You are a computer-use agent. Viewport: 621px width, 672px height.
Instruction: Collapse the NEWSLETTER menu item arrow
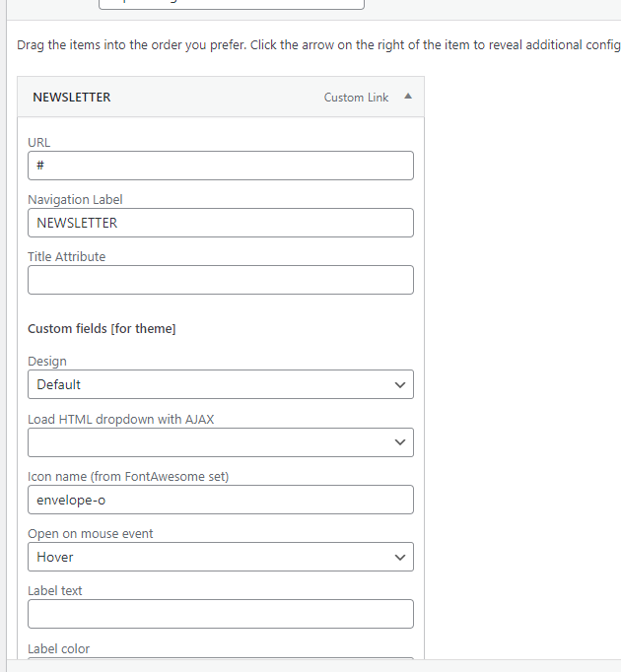pos(408,97)
